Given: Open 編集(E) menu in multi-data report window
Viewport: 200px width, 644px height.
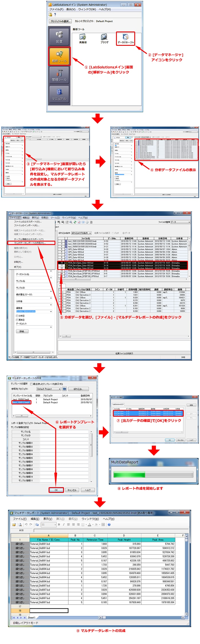Looking at the screenshot, I should pyautogui.click(x=35, y=519).
